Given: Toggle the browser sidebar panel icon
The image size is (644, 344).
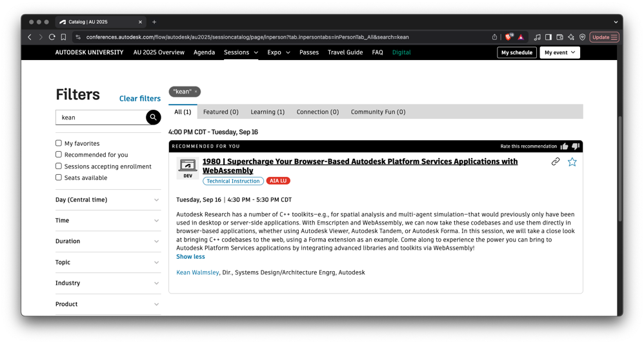Looking at the screenshot, I should click(548, 37).
